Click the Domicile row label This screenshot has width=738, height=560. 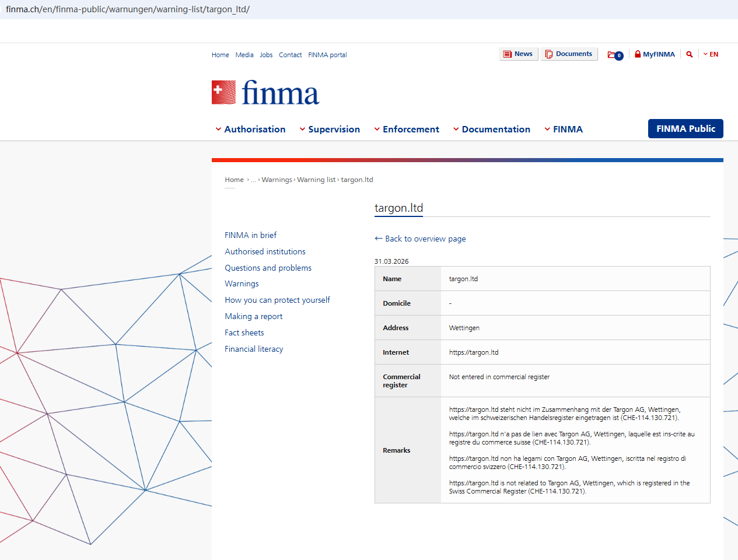point(397,303)
